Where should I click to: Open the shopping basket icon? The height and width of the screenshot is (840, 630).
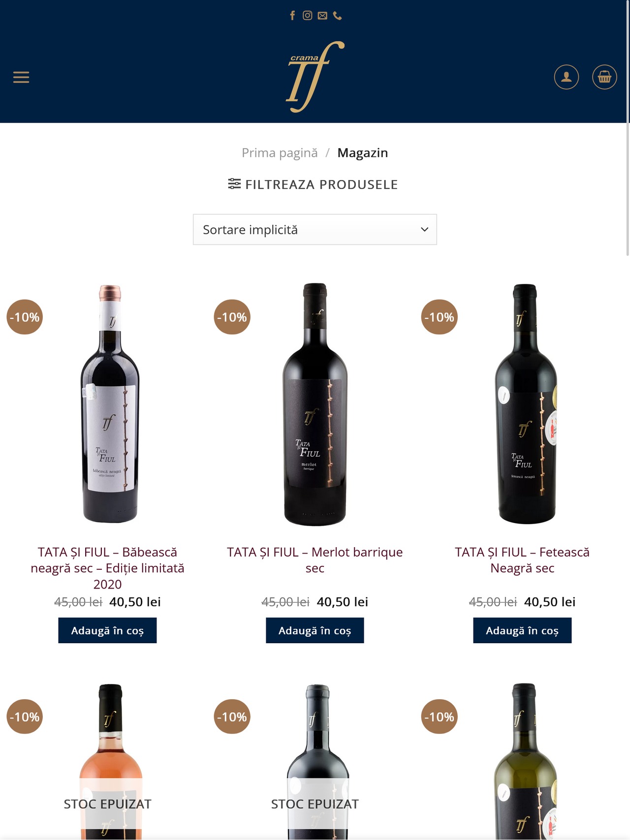tap(604, 77)
